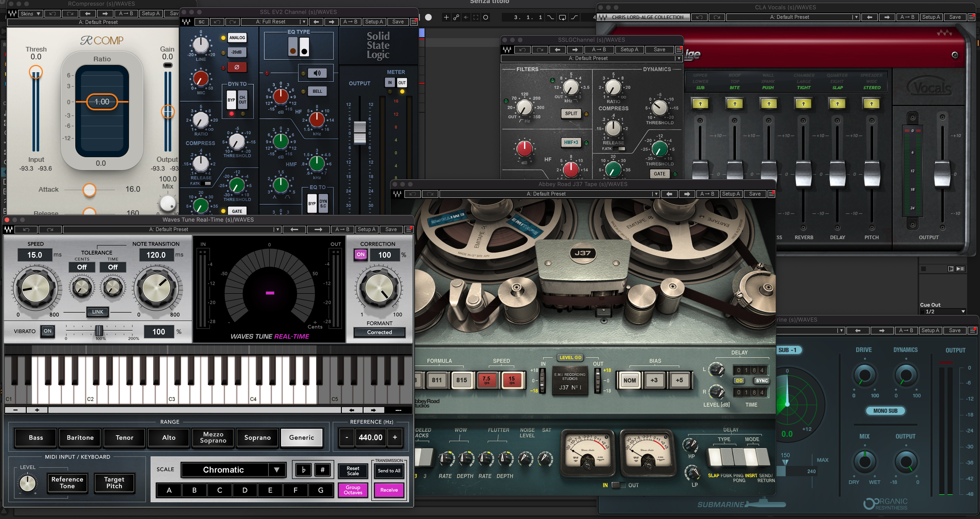980x519 pixels.
Task: Open Waves Tune hamburger menu
Action: coord(409,230)
